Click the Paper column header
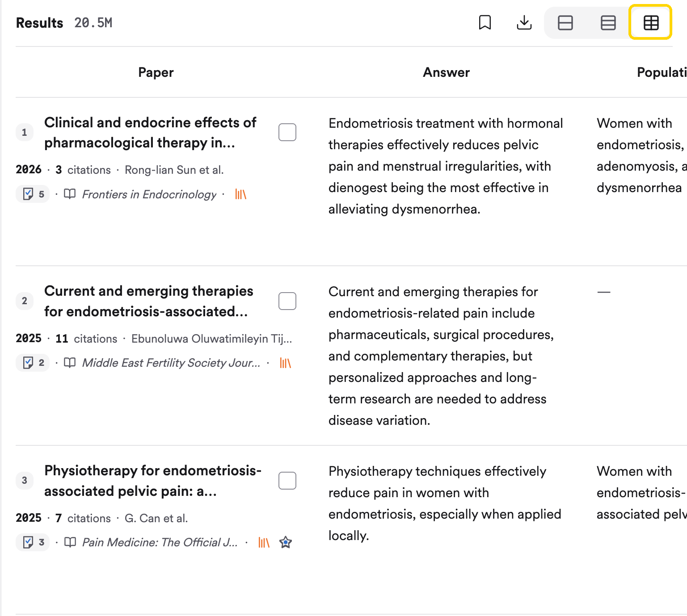687x616 pixels. click(x=156, y=72)
